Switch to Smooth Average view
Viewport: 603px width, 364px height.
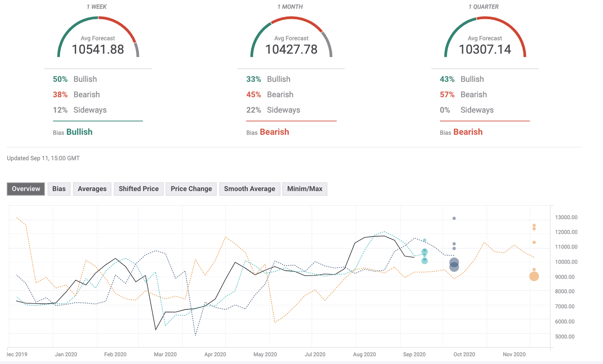pyautogui.click(x=249, y=189)
